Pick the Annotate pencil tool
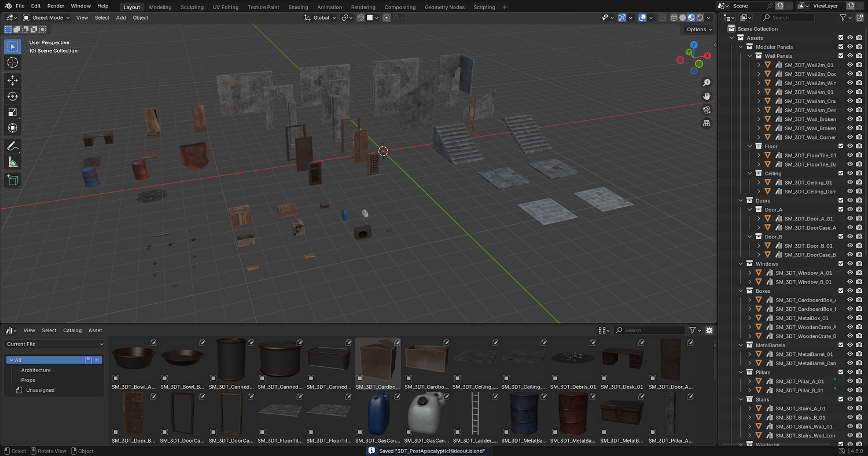Image resolution: width=868 pixels, height=456 pixels. point(13,146)
